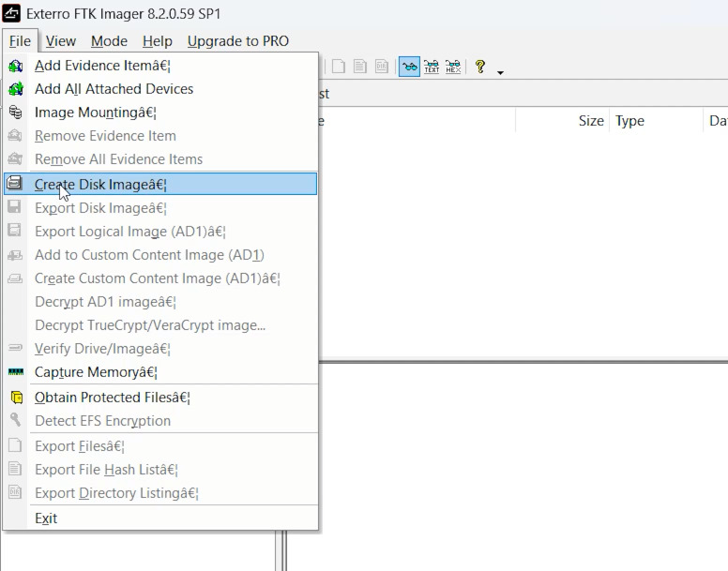
Task: Select Decrypt AD1 image entry
Action: pyautogui.click(x=160, y=302)
